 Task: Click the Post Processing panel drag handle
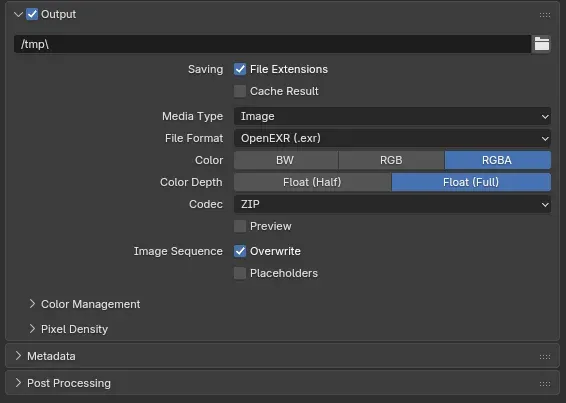(545, 384)
